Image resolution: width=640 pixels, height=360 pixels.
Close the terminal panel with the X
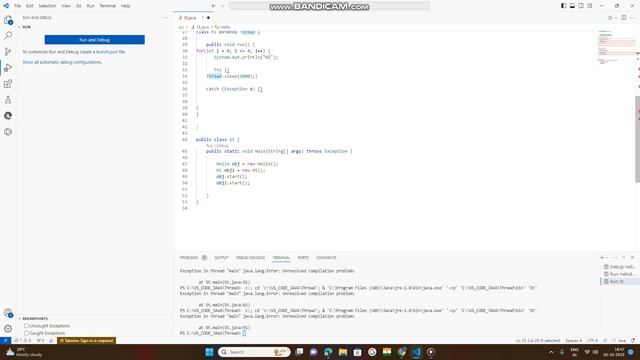[x=632, y=258]
